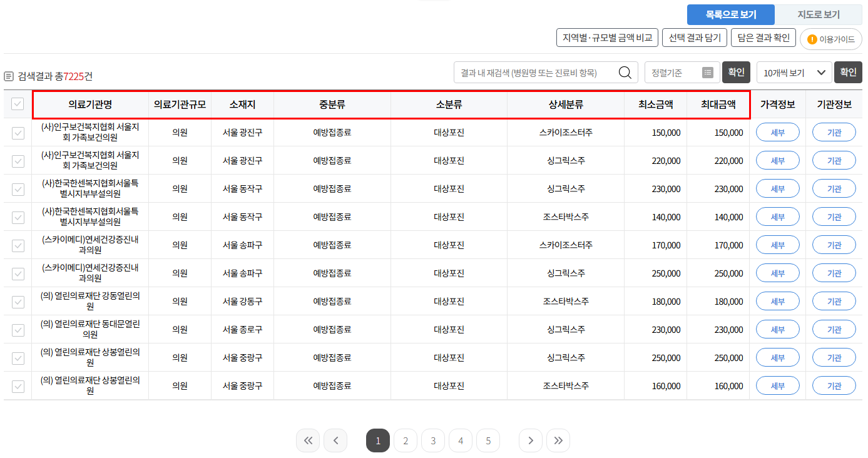Jump to first page using double-left arrow
Image resolution: width=868 pixels, height=458 pixels.
click(307, 440)
